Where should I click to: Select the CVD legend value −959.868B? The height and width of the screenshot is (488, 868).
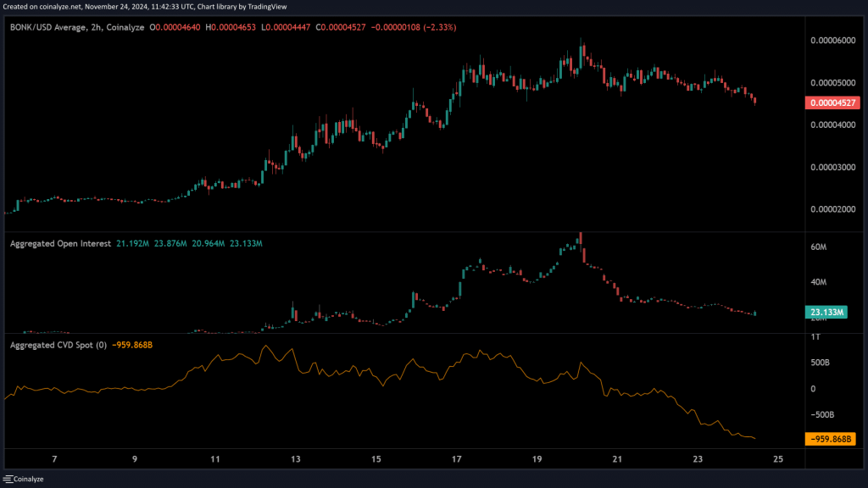[131, 346]
